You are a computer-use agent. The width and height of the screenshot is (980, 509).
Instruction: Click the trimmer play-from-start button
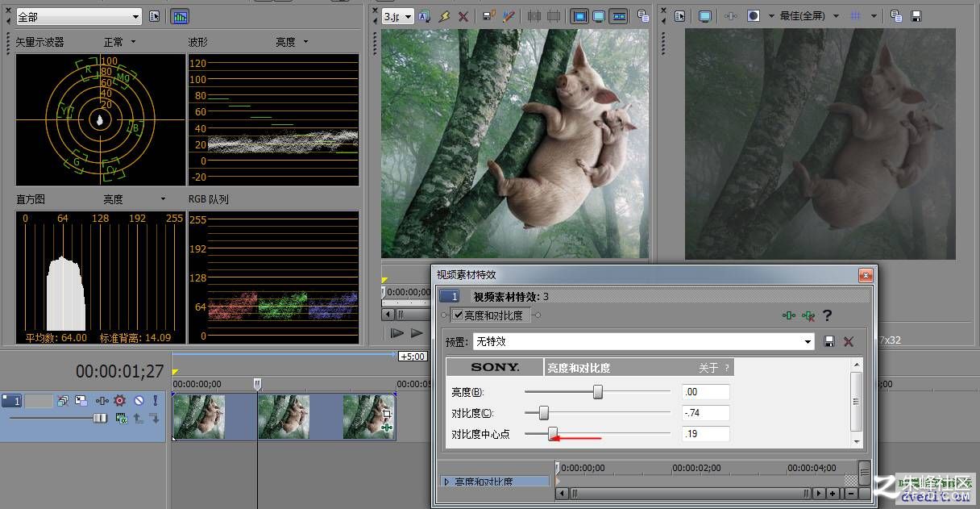click(397, 332)
